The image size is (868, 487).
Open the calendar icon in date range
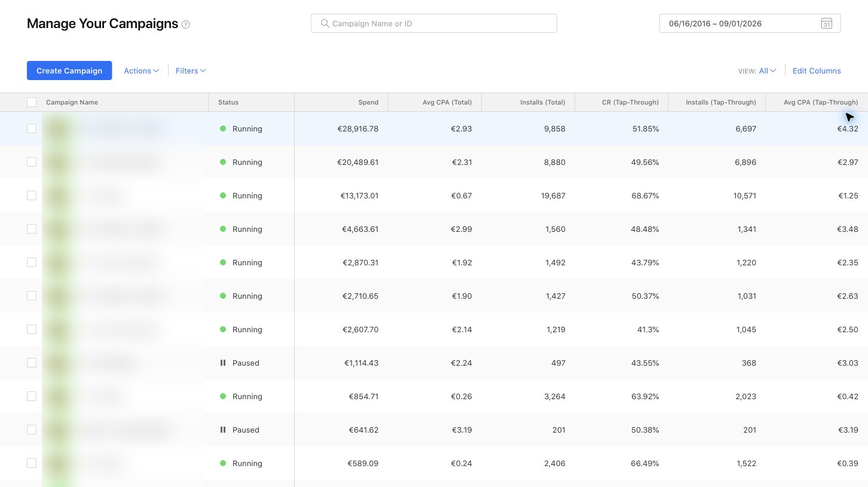pos(826,24)
